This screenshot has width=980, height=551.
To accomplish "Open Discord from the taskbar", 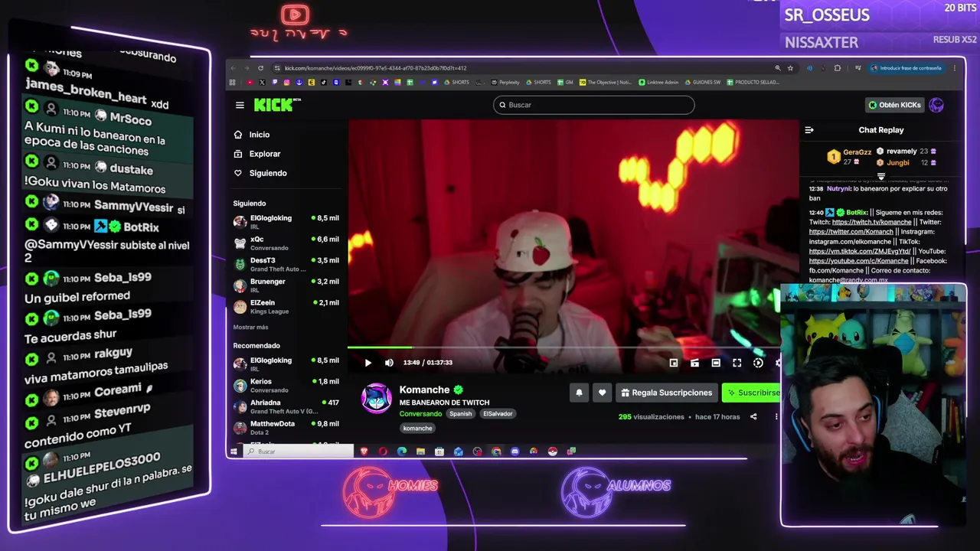I will (514, 452).
